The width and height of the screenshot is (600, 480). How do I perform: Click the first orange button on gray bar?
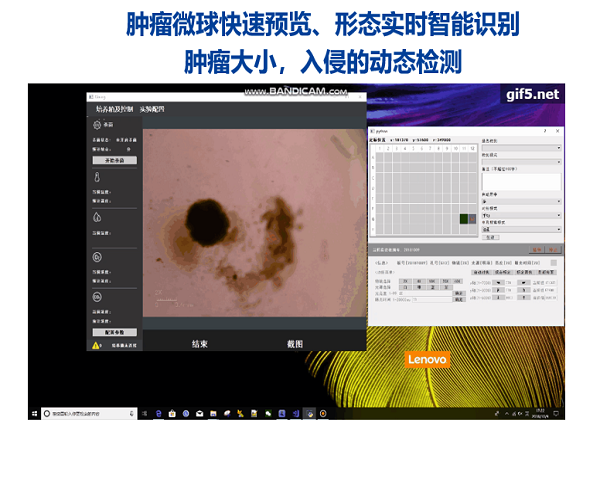point(537,250)
